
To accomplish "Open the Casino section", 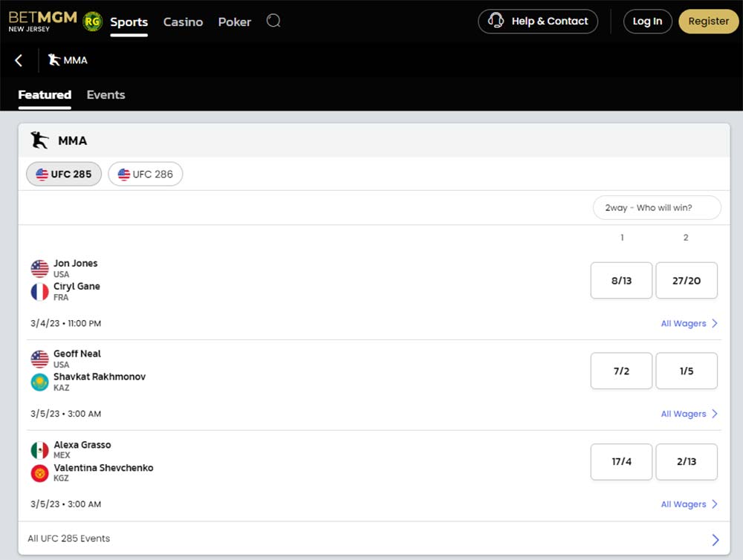I will coord(183,22).
